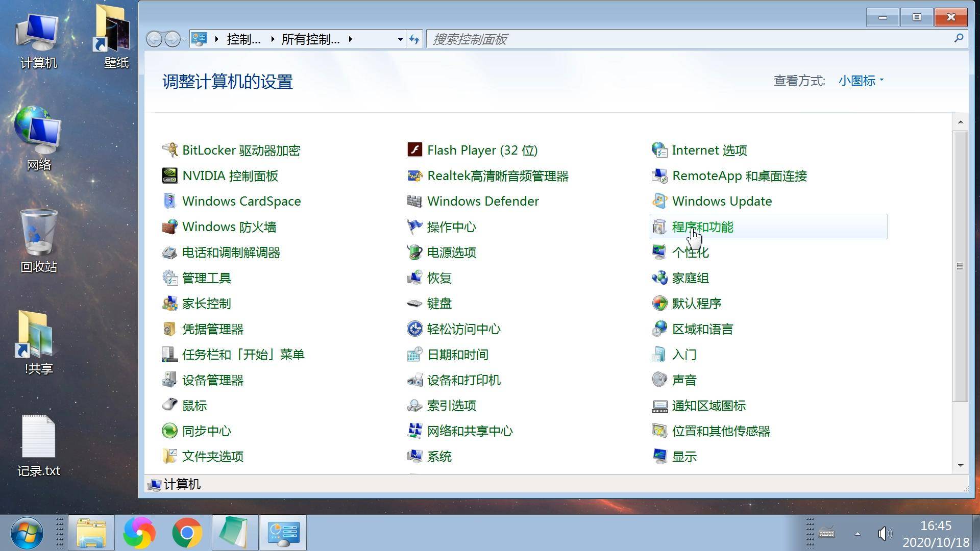Image resolution: width=980 pixels, height=551 pixels.
Task: Open Google Chrome browser
Action: coord(186,532)
